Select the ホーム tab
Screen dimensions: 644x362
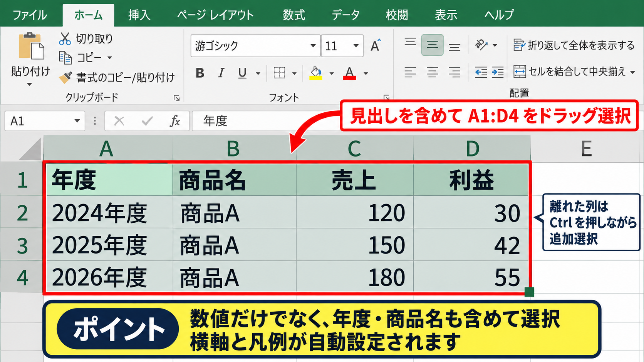click(89, 15)
